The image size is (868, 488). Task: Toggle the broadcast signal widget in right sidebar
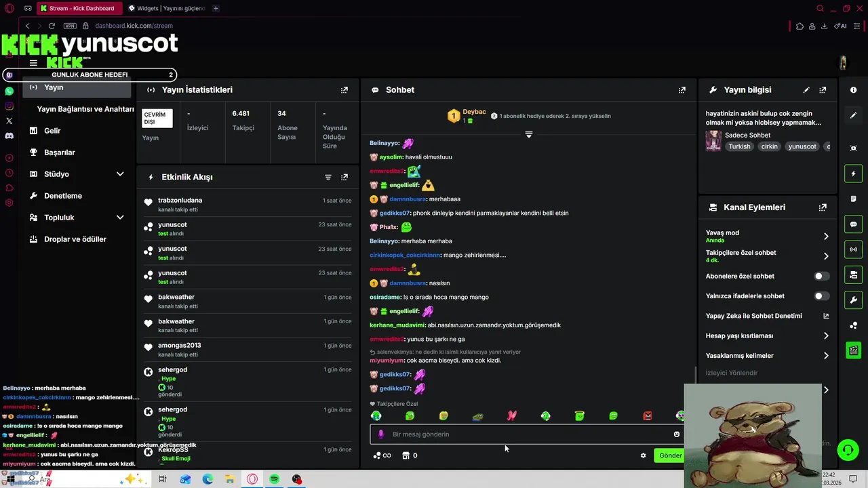click(x=854, y=249)
